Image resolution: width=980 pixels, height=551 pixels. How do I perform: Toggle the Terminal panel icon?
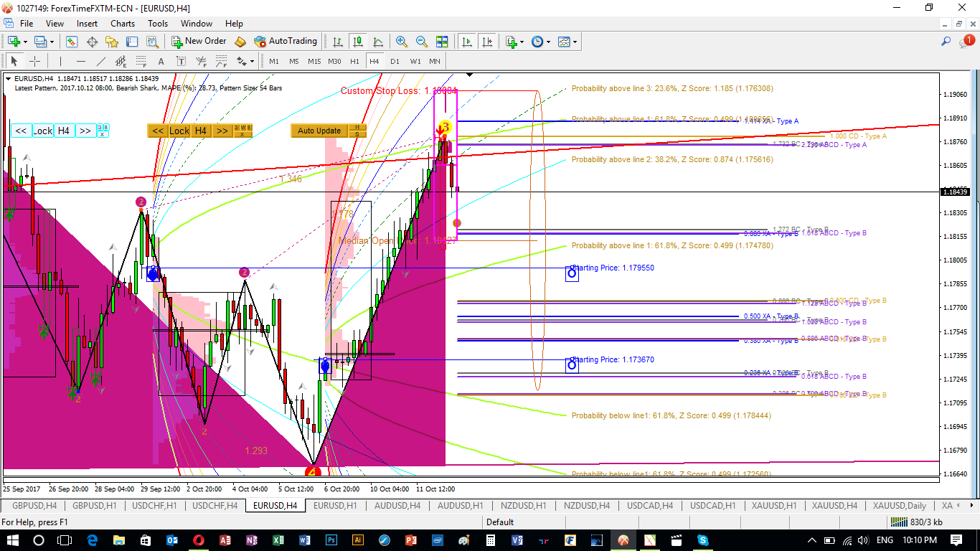(x=132, y=42)
